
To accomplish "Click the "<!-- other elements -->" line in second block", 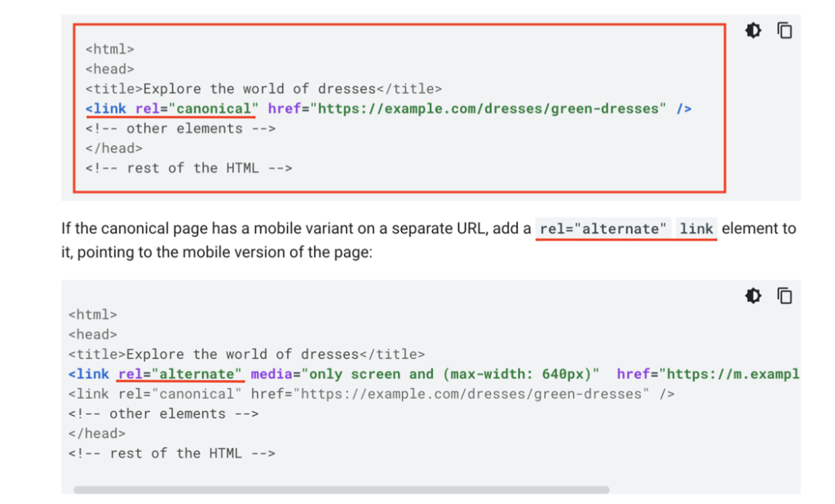I will click(163, 414).
